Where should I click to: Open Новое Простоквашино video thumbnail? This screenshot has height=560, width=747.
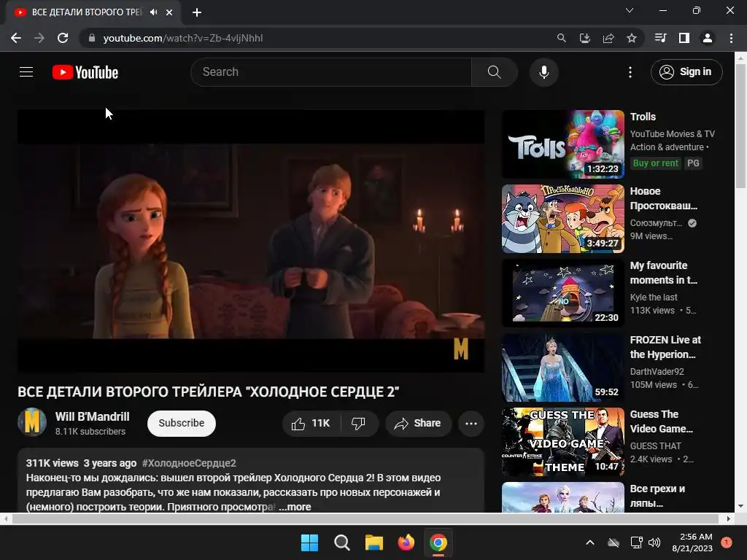click(x=563, y=219)
